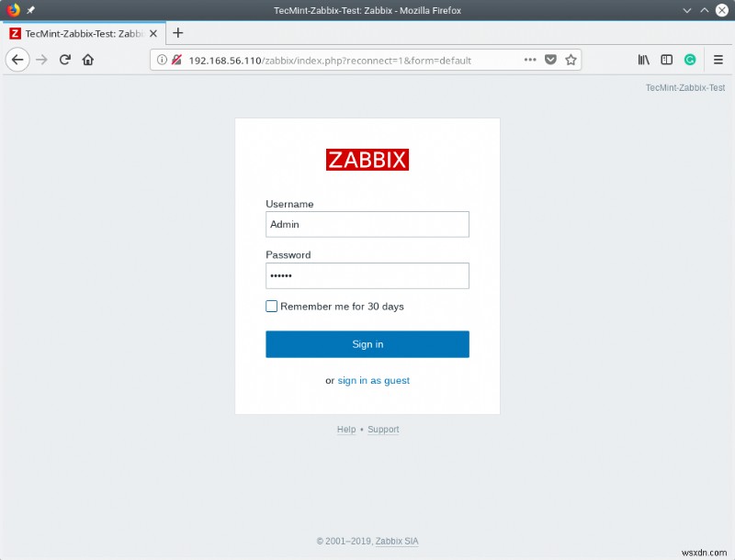Minimize window with title bar down chevron
Screen dimensions: 735x560
[687, 10]
